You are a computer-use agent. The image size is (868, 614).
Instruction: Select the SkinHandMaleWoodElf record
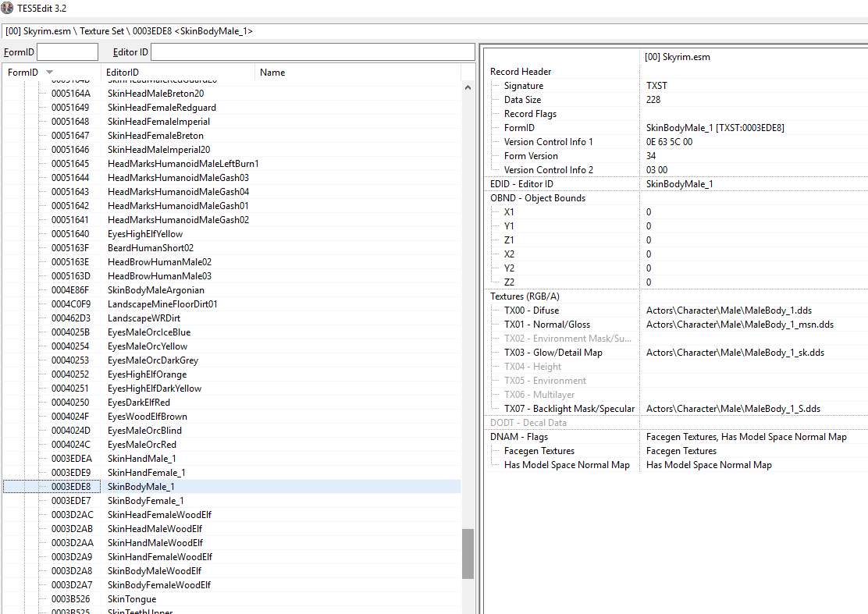pyautogui.click(x=231, y=543)
